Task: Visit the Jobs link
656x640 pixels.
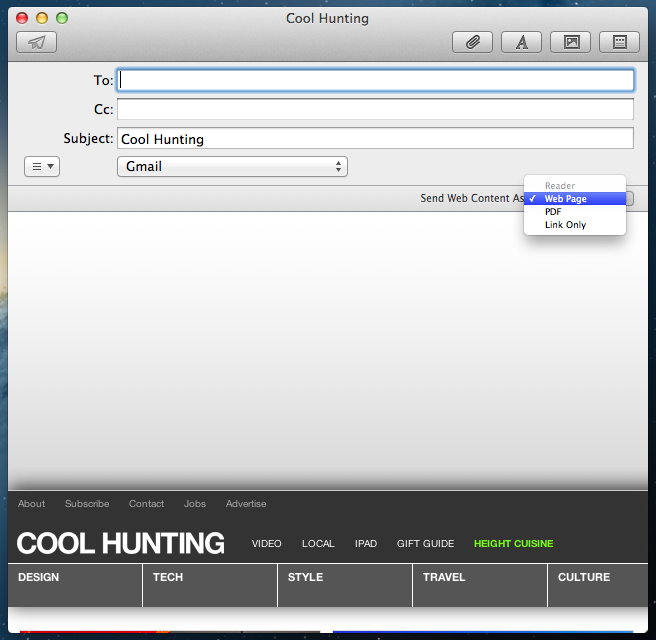Action: pos(195,504)
